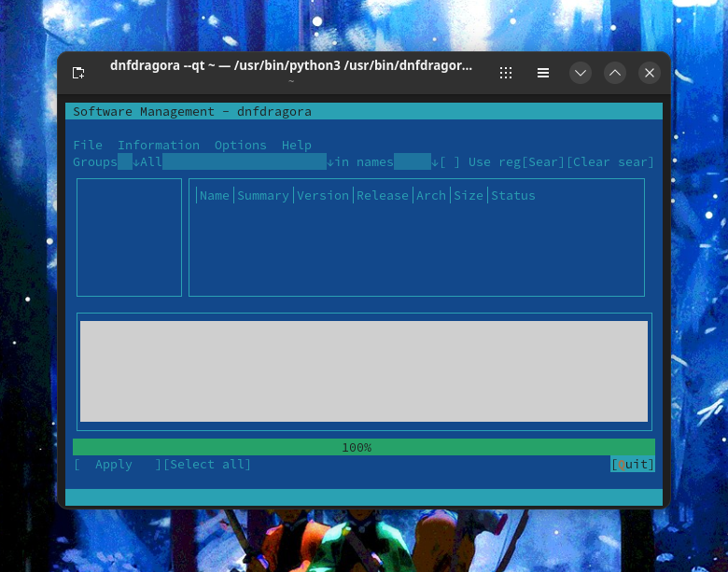Viewport: 728px width, 572px height.
Task: Minimize the terminal window with down chevron
Action: 581,73
